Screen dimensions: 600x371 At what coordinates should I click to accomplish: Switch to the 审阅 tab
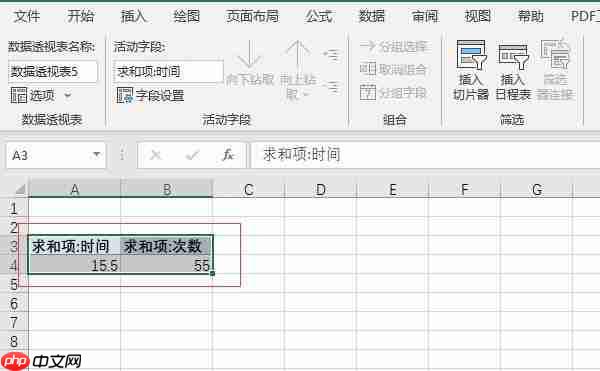(x=425, y=16)
